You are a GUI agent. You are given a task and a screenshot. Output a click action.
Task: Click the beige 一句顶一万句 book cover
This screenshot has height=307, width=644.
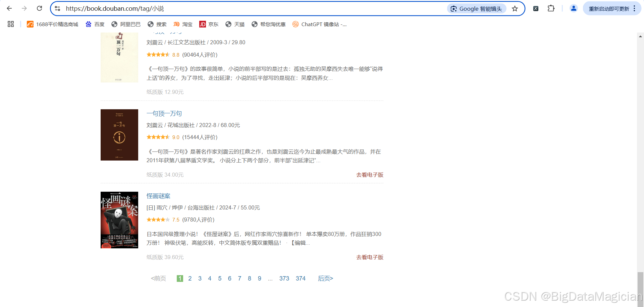tap(119, 57)
